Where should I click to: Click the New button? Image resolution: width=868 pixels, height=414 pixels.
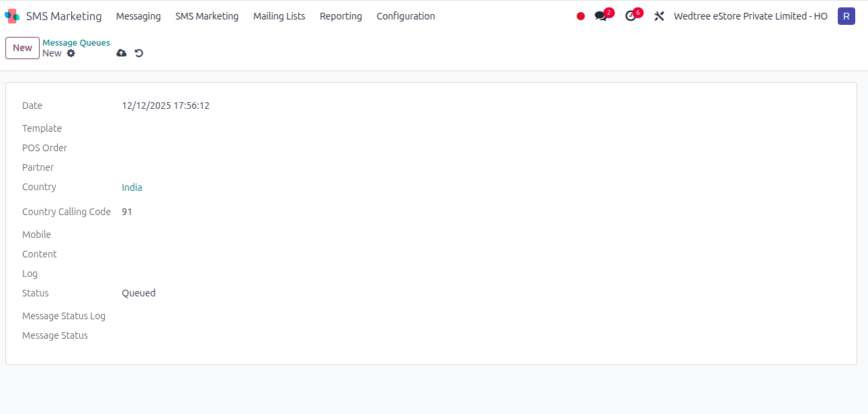tap(22, 48)
